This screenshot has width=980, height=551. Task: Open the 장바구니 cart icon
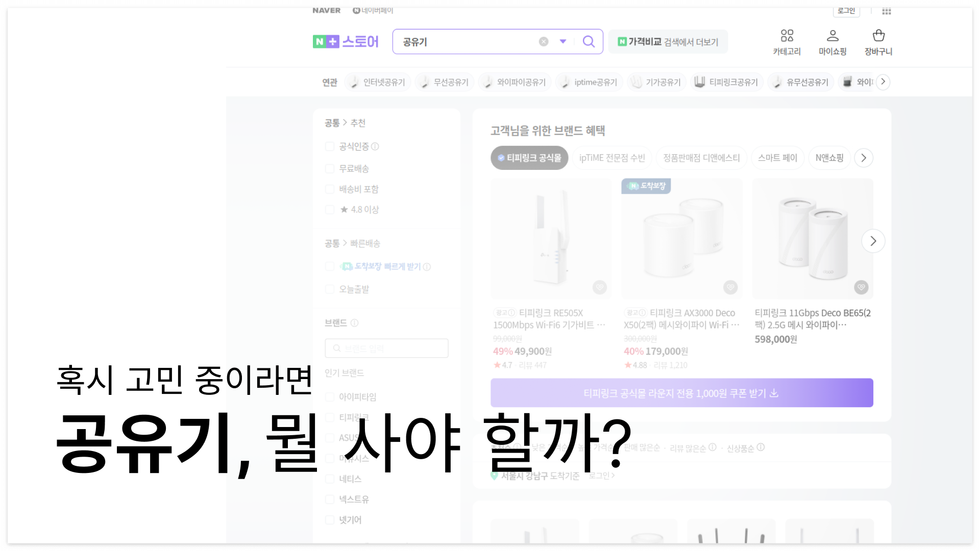878,42
